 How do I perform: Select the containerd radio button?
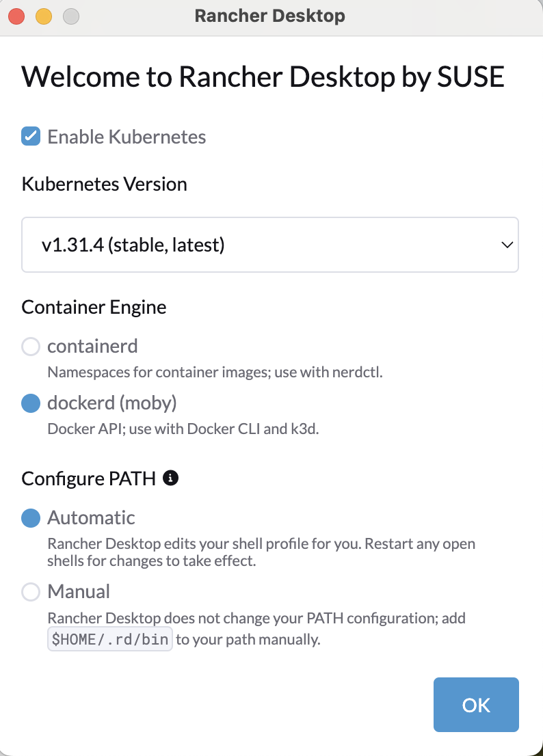point(31,346)
